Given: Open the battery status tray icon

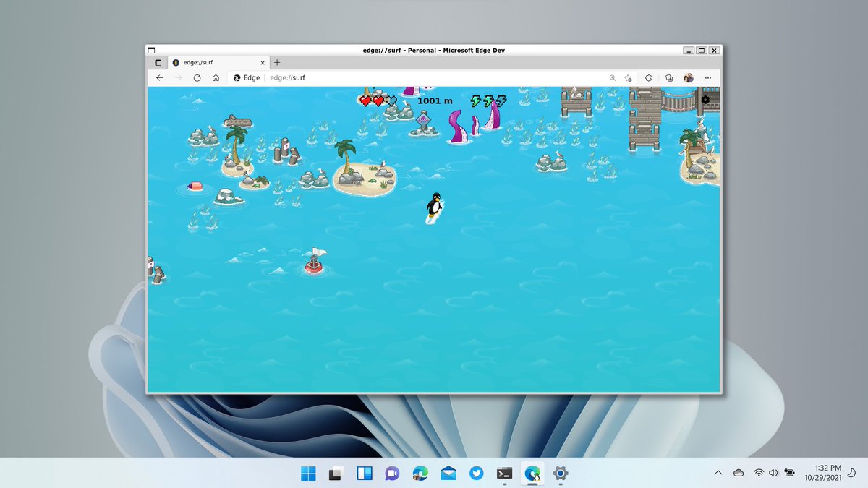Looking at the screenshot, I should coord(790,473).
